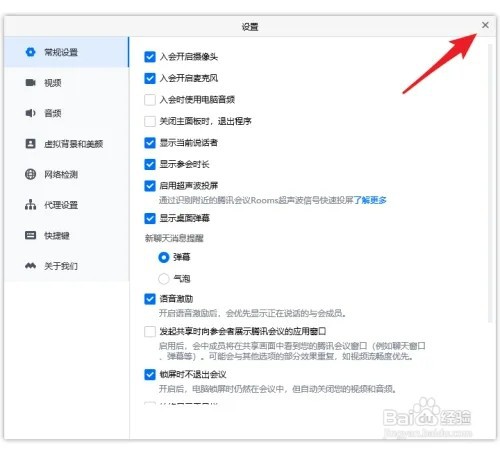The image size is (500, 451).
Task: Open the 代理设置 section
Action: (66, 205)
